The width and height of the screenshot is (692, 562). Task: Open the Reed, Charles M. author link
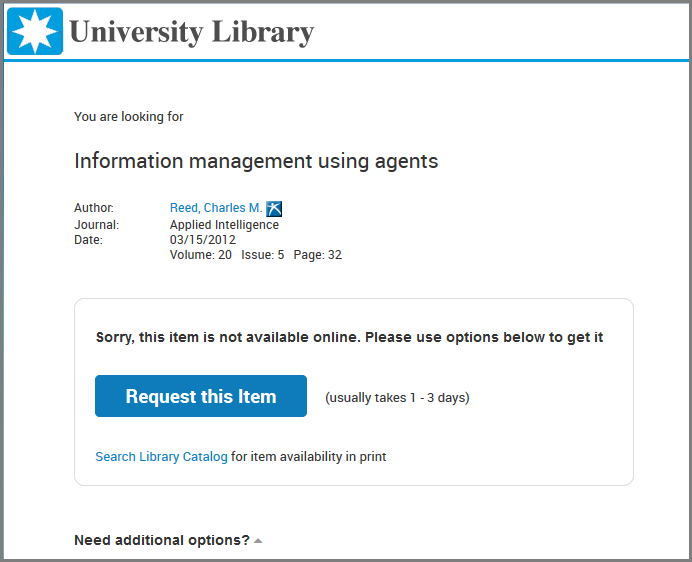pos(216,208)
